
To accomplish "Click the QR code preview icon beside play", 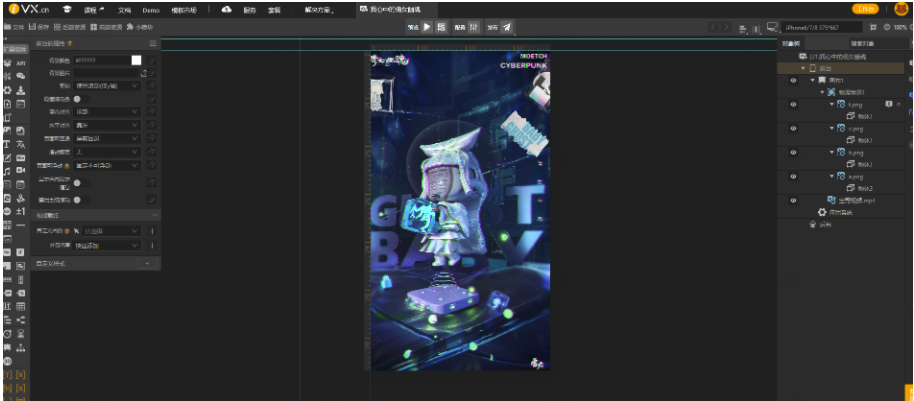I will tap(441, 27).
